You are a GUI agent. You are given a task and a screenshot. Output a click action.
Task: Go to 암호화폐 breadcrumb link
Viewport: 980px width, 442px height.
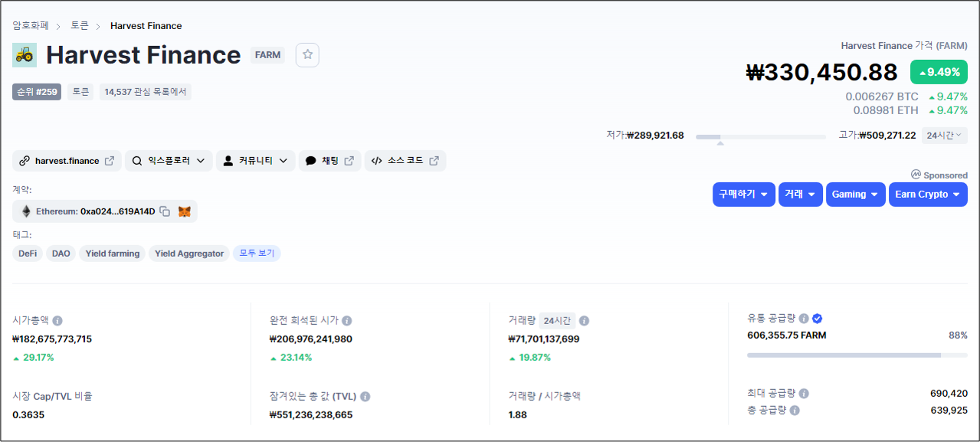(31, 26)
